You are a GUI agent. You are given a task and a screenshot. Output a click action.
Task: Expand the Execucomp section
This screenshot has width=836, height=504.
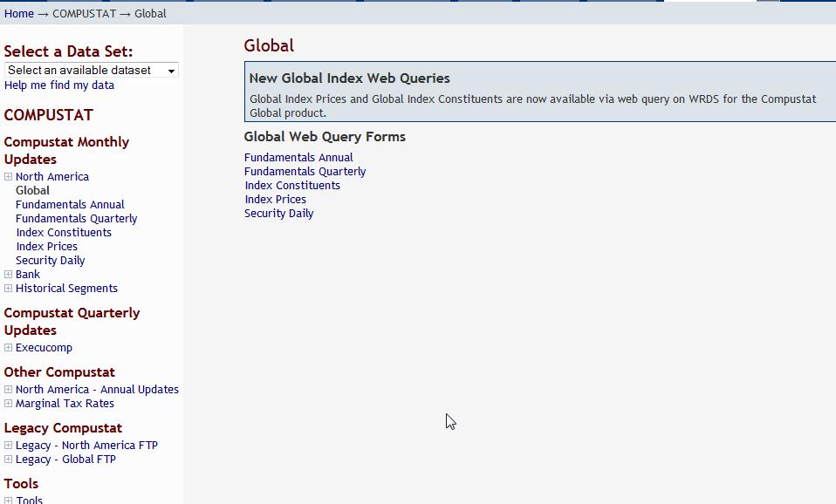8,347
